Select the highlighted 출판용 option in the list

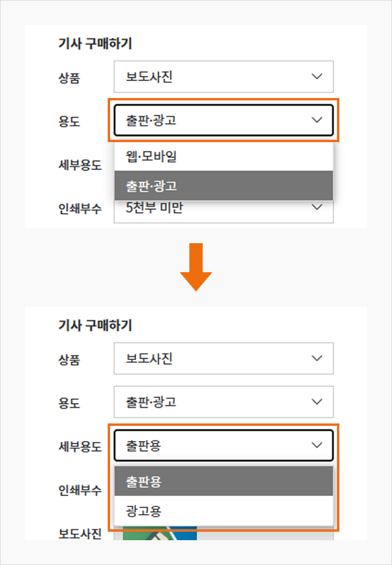224,481
